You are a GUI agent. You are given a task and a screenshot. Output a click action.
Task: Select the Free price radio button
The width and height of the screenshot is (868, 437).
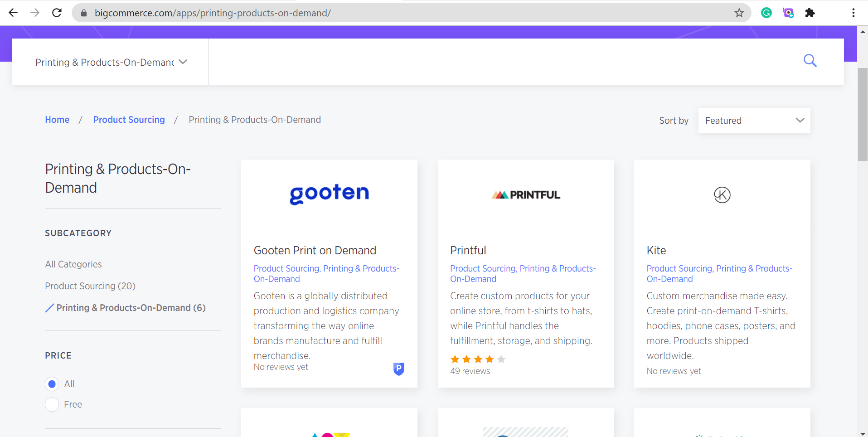52,404
